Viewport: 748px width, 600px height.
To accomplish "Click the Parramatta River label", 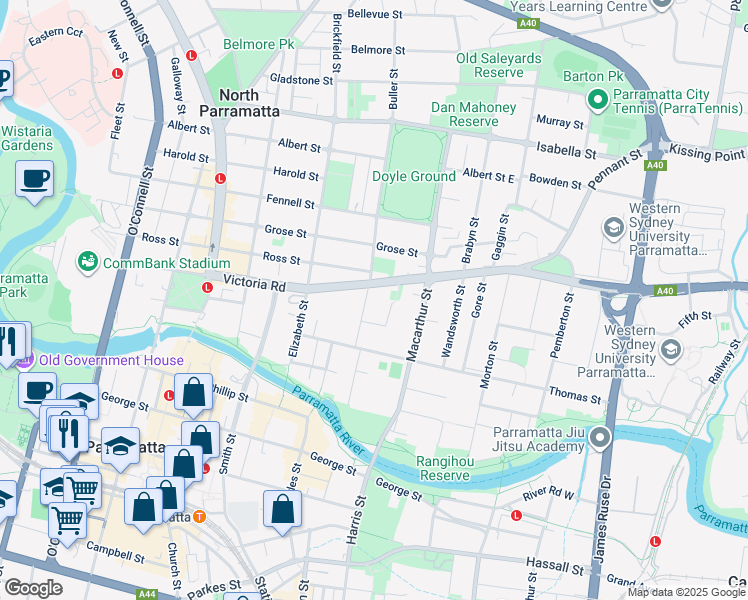I will 329,421.
